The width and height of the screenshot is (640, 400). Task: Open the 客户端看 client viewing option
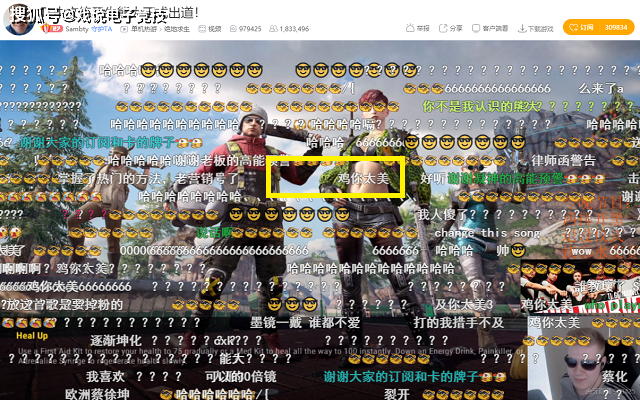point(490,28)
